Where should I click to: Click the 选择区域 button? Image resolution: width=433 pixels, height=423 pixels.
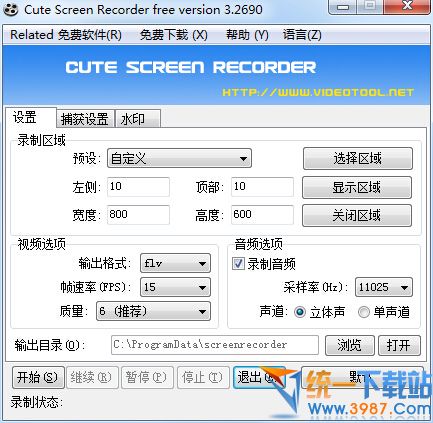(x=358, y=158)
